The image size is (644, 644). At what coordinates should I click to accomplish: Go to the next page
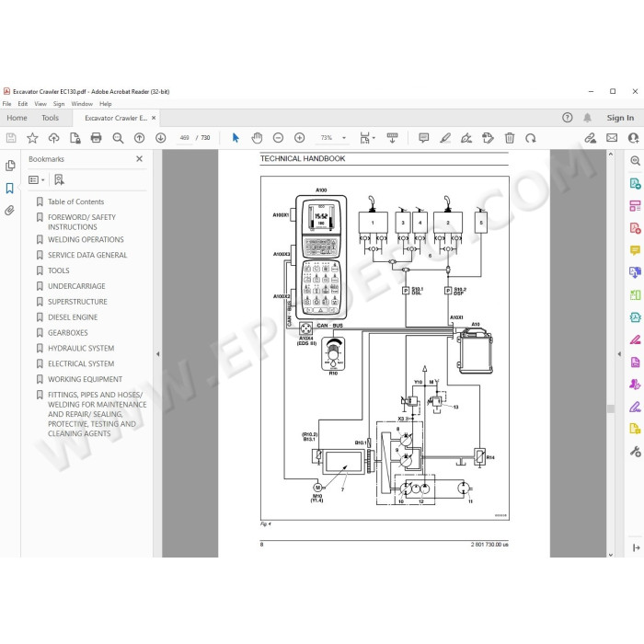[x=161, y=138]
